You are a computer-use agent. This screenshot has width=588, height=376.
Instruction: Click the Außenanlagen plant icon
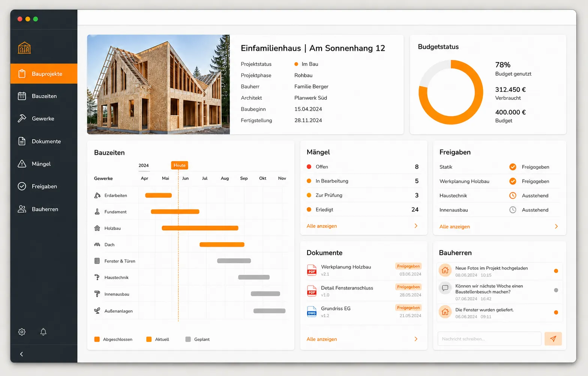(97, 311)
